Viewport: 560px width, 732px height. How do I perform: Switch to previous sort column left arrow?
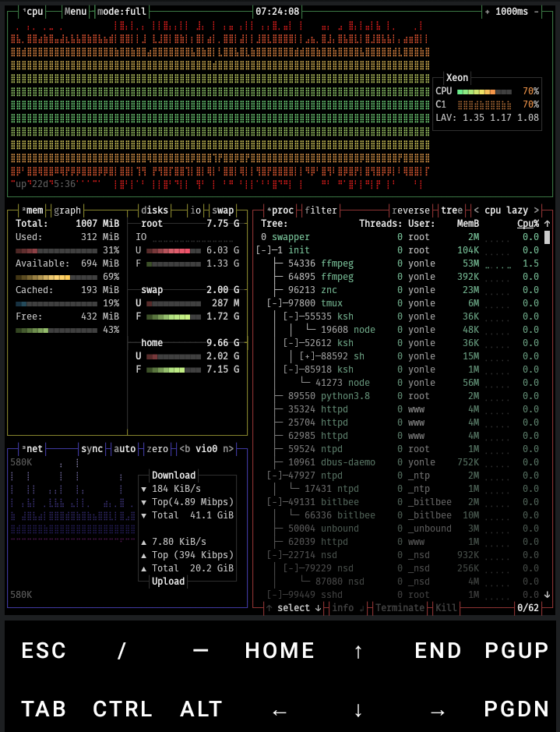click(x=476, y=210)
